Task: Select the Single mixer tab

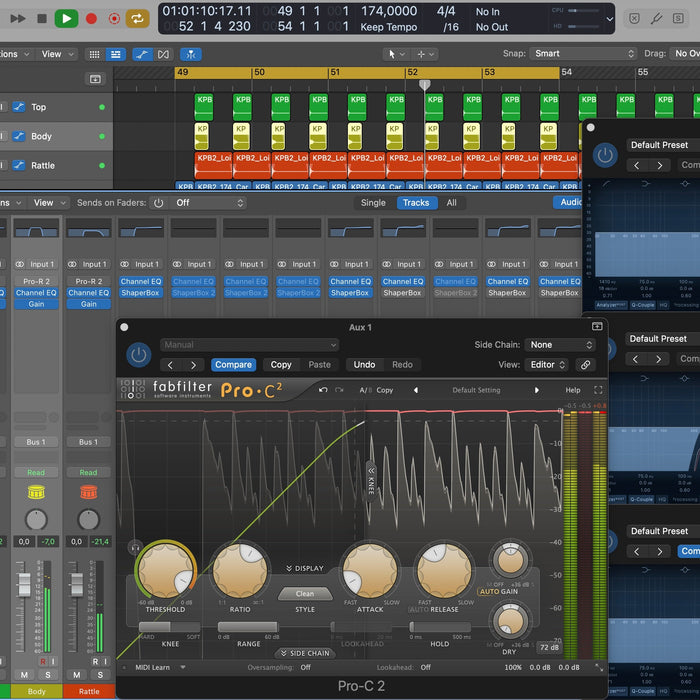Action: pos(373,203)
